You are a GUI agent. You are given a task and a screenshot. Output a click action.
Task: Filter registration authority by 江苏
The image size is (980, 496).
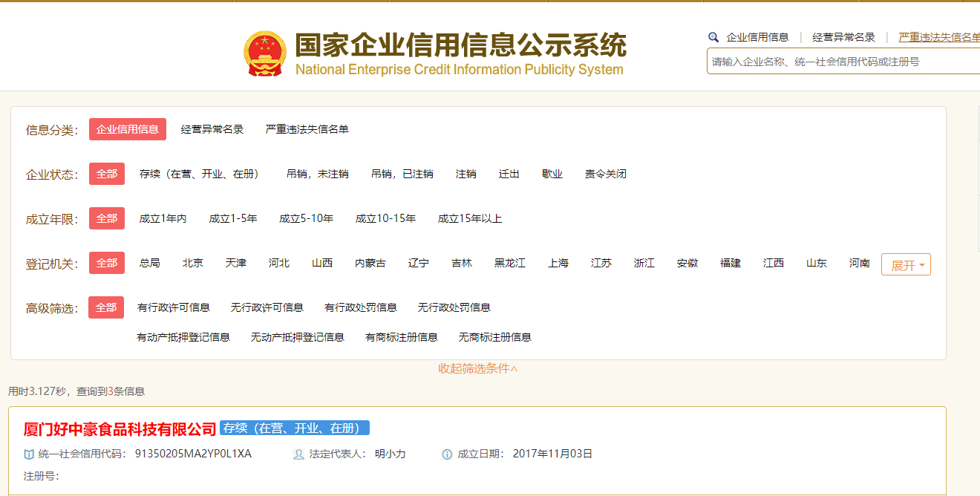[x=601, y=263]
